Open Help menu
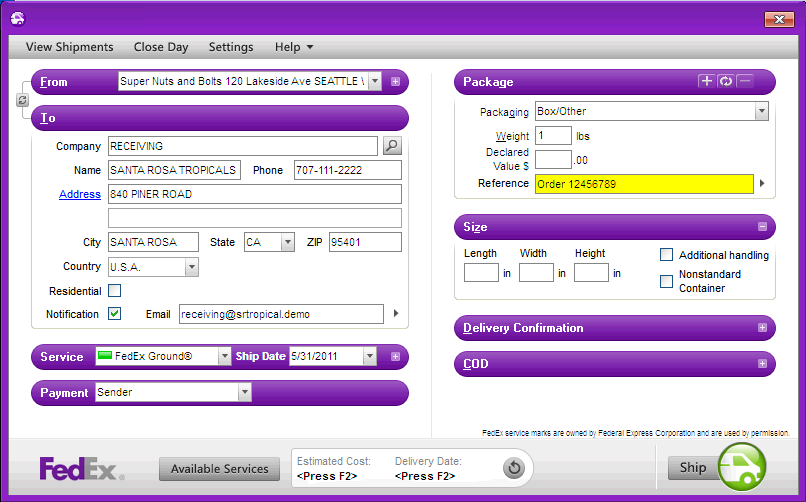The width and height of the screenshot is (806, 502). 294,47
